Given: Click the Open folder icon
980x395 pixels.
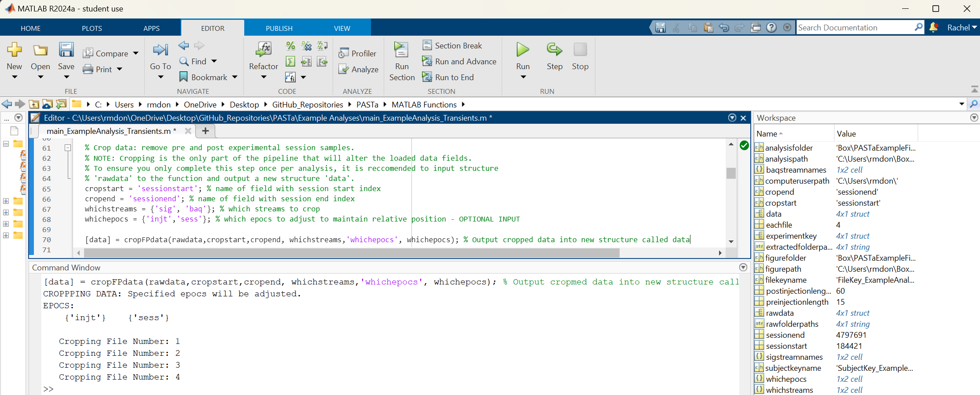Looking at the screenshot, I should click(40, 50).
